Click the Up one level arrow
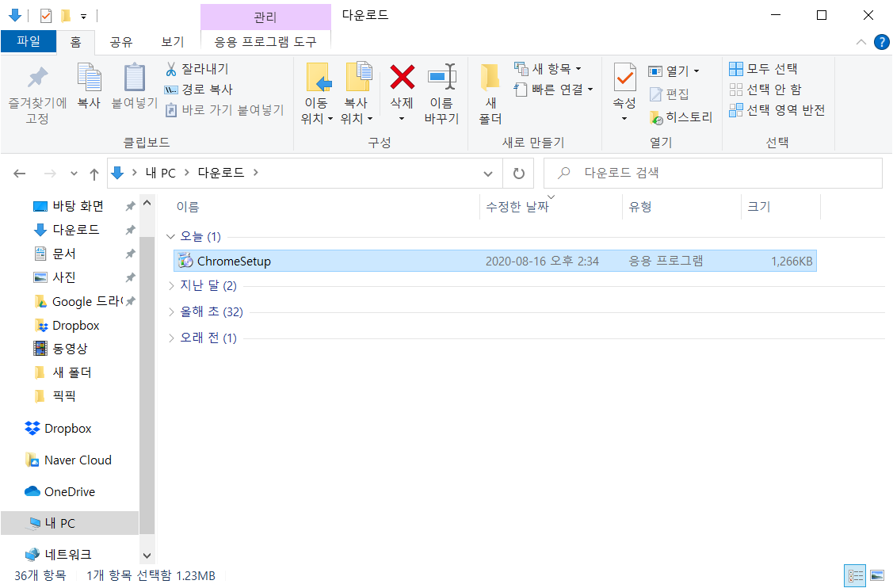 94,174
